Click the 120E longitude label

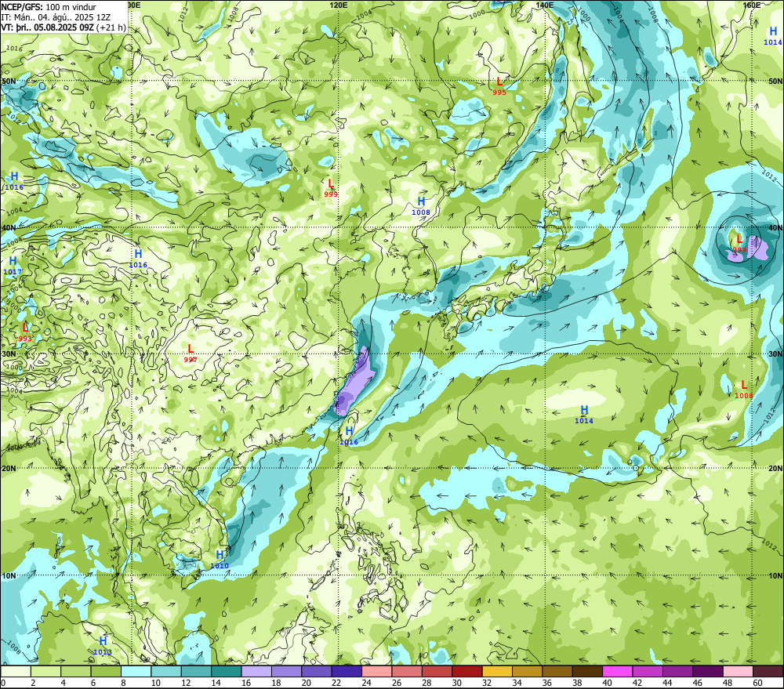tap(339, 5)
